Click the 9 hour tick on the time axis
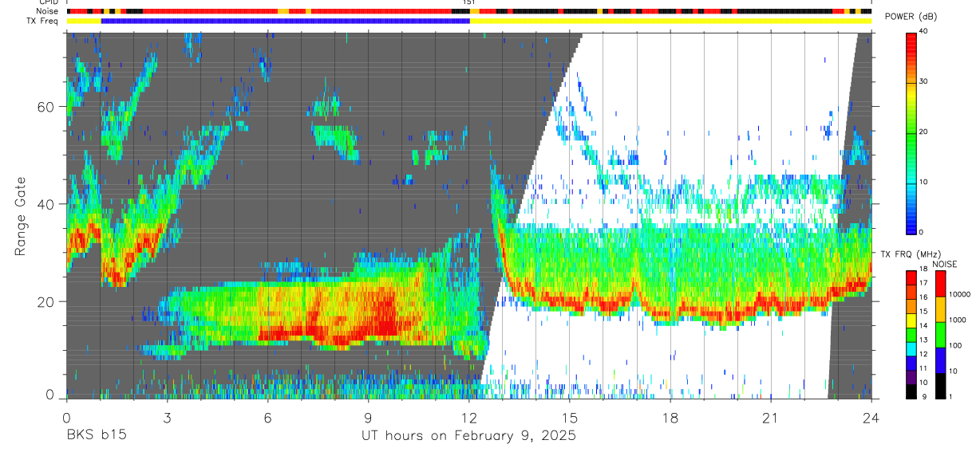The image size is (980, 452). pyautogui.click(x=368, y=418)
